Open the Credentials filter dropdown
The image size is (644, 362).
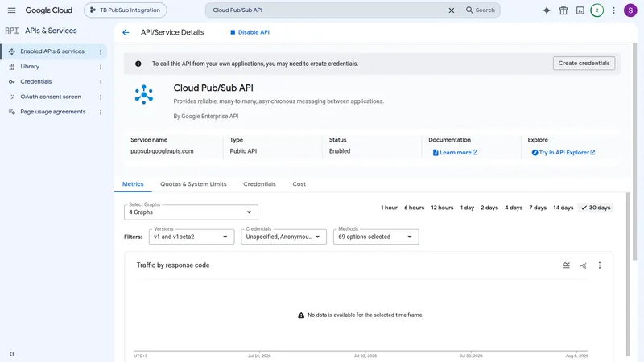click(x=284, y=237)
